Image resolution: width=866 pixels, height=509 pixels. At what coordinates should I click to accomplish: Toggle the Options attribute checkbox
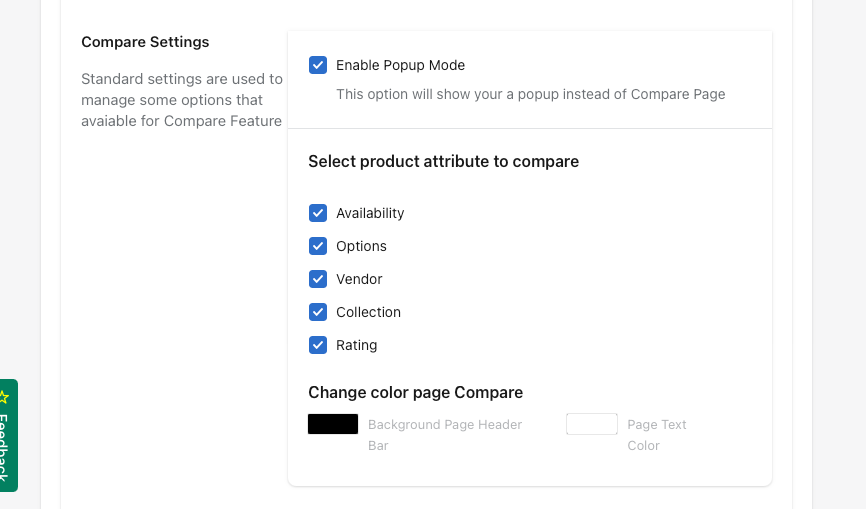(318, 246)
